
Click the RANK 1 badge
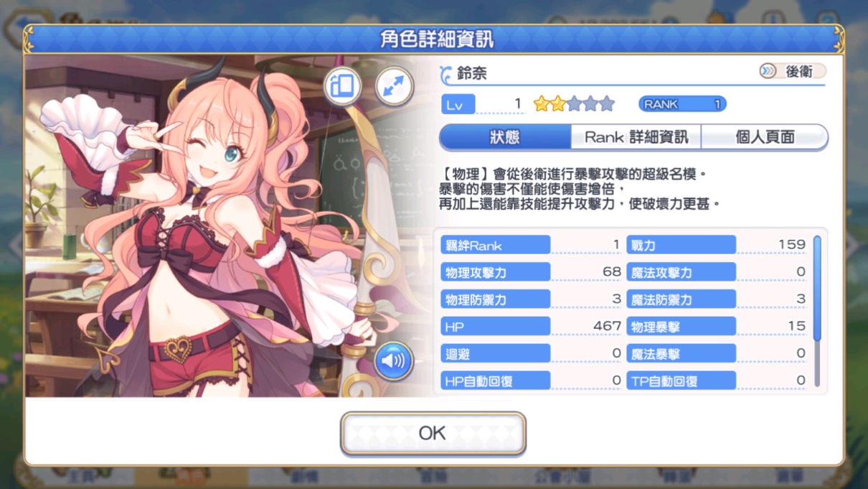[x=682, y=104]
